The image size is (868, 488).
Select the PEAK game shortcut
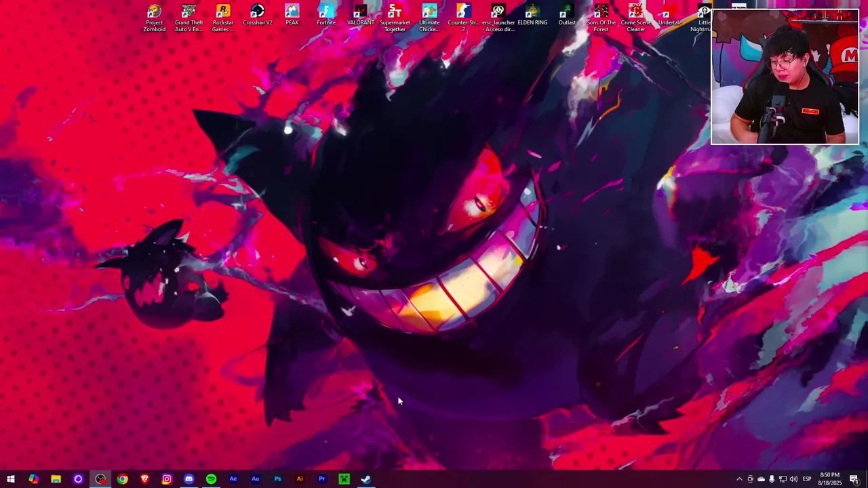click(292, 16)
